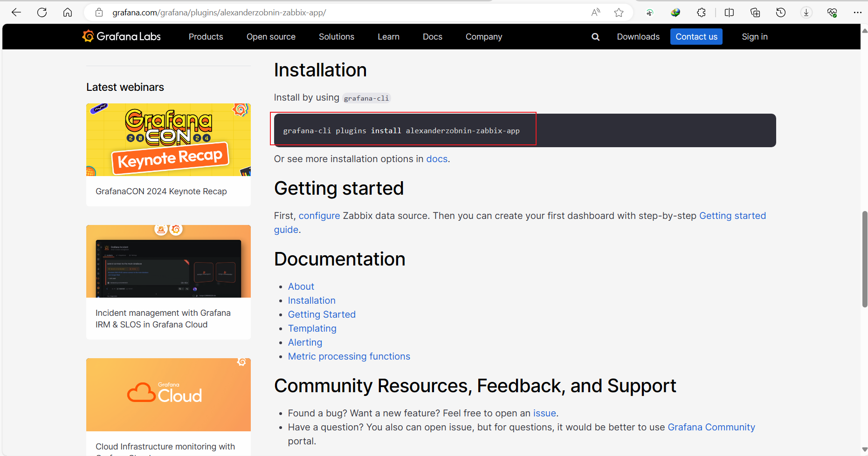Open the browser home page icon
Image resolution: width=868 pixels, height=456 pixels.
click(x=68, y=13)
